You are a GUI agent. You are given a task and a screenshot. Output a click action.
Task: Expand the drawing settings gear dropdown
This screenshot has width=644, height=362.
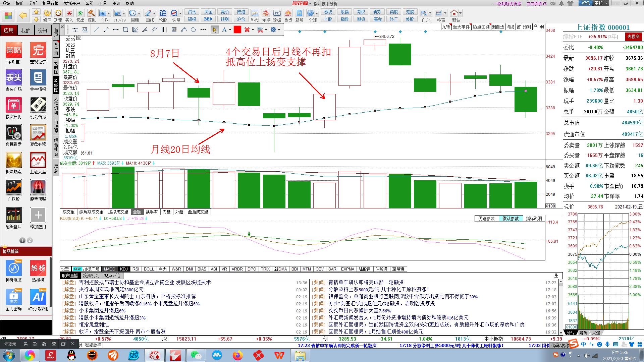click(279, 30)
